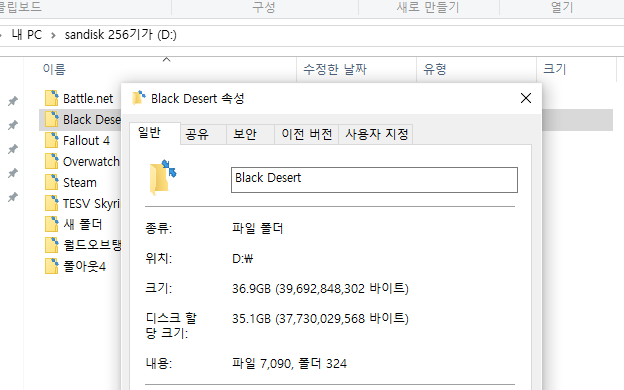
Task: Select the 폴아웃4 folder icon
Action: point(51,266)
